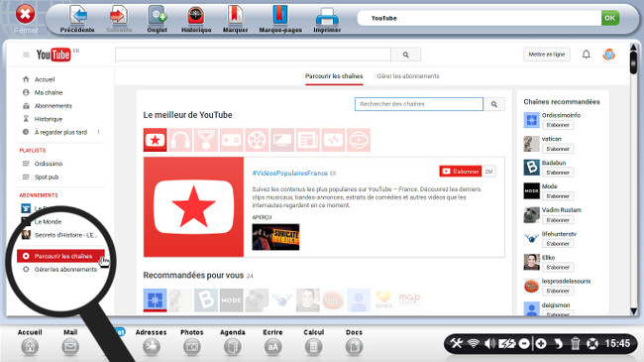Subscribe to #VidéosPopulairesFrance with red button
The height and width of the screenshot is (362, 644).
pos(461,172)
